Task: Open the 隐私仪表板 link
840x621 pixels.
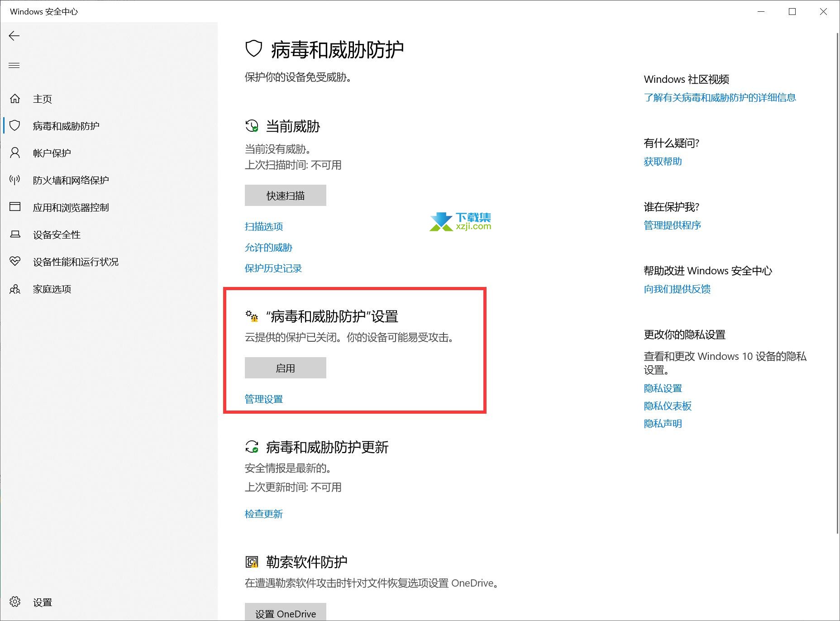Action: click(x=668, y=406)
